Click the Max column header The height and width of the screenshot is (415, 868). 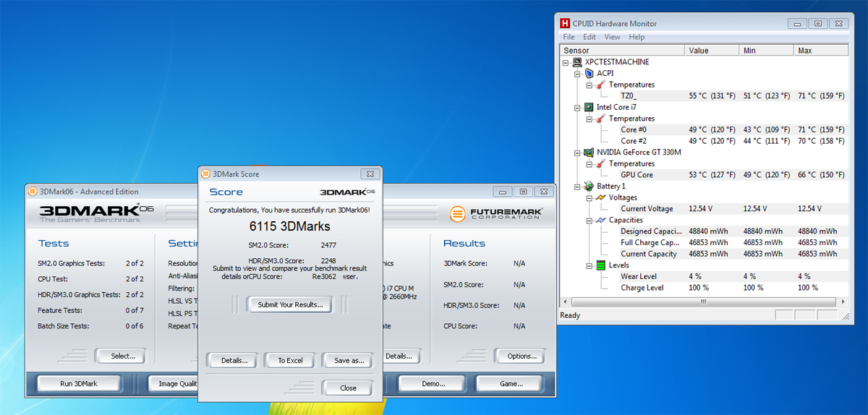821,51
